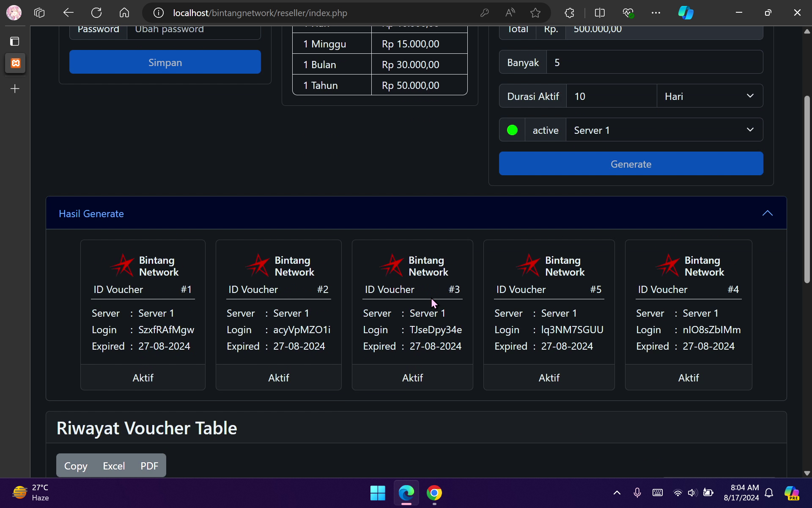
Task: Open the Edge Settings and more menu
Action: (x=656, y=13)
